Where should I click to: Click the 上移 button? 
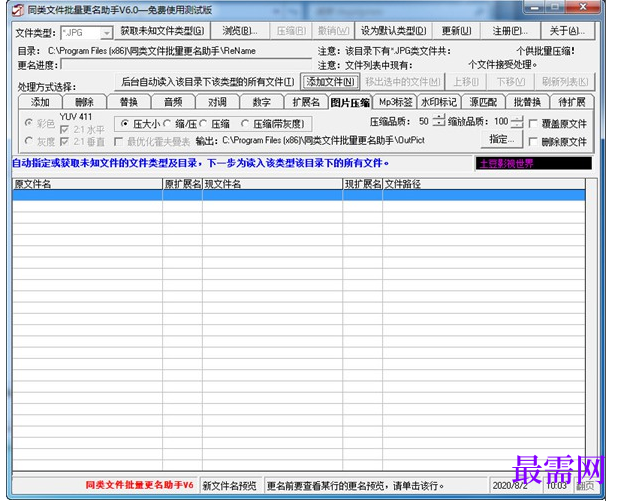click(x=466, y=82)
